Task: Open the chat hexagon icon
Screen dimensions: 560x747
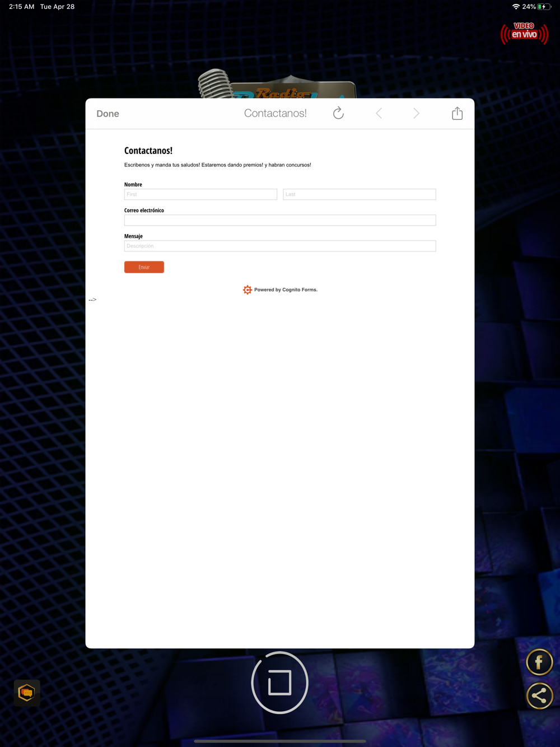Action: pos(27,693)
